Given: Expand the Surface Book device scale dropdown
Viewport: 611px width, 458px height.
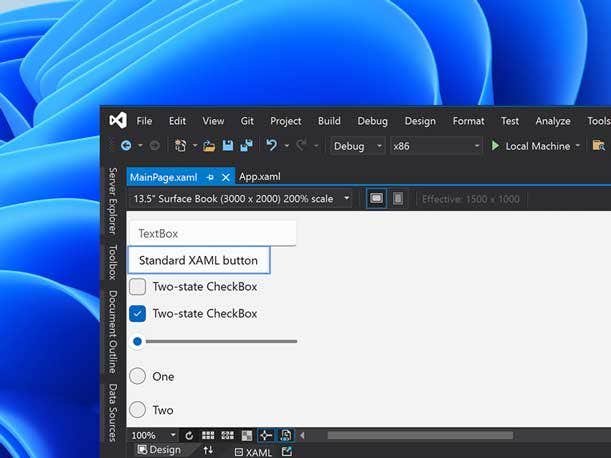Looking at the screenshot, I should pyautogui.click(x=241, y=198).
